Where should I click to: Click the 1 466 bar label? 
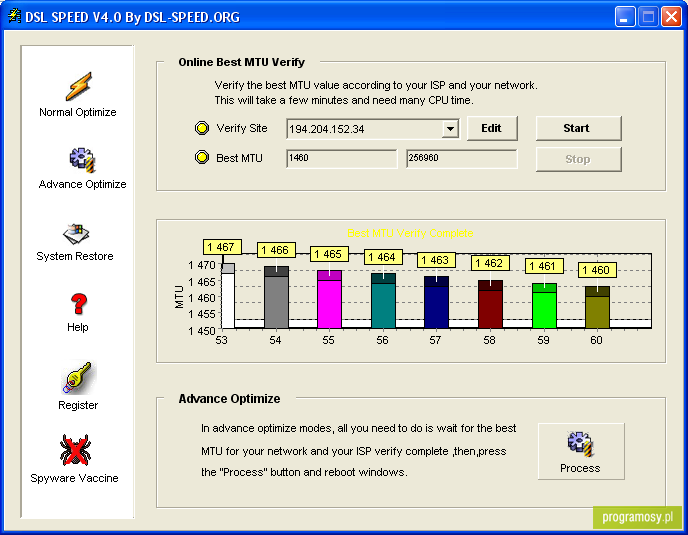click(x=276, y=250)
